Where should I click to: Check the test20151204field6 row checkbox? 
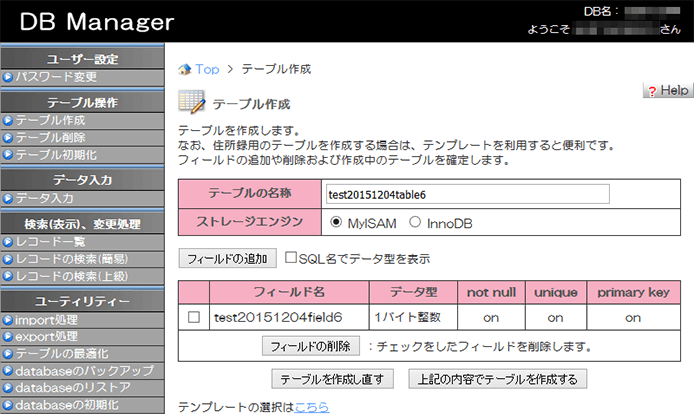pos(194,317)
